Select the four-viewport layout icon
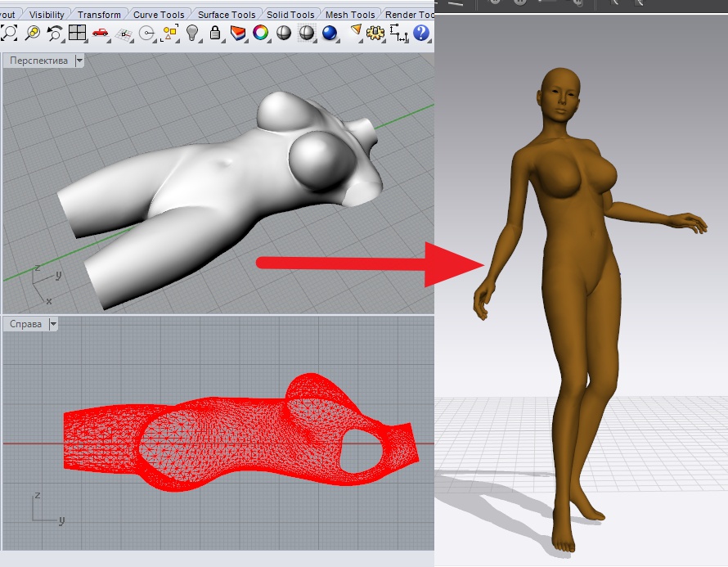Viewport: 728px width, 567px height. tap(78, 33)
